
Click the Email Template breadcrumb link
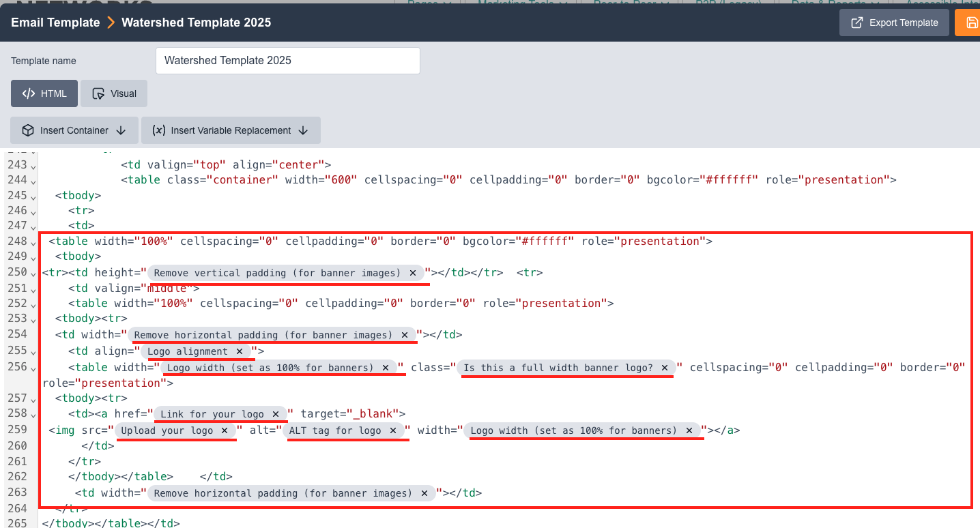pyautogui.click(x=55, y=23)
